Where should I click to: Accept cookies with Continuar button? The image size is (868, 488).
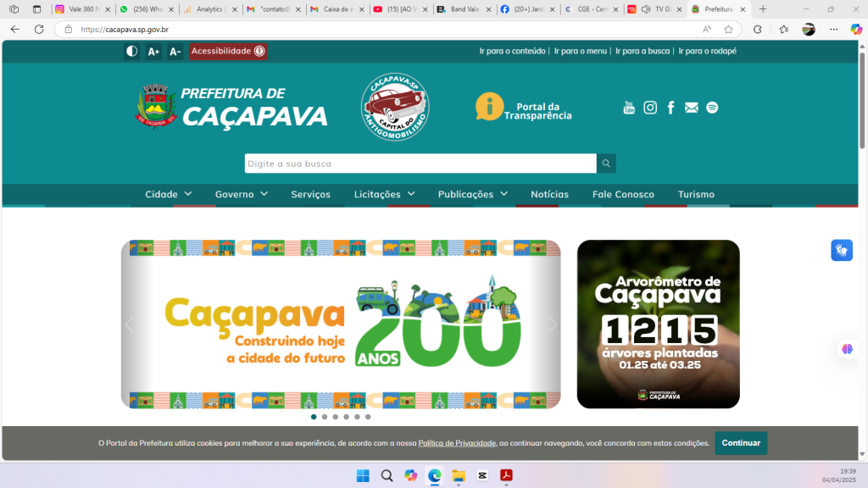741,443
